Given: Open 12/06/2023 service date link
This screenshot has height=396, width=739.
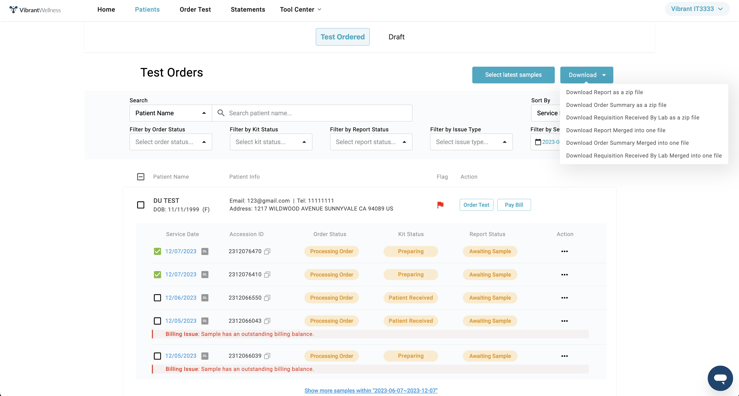Looking at the screenshot, I should tap(181, 298).
